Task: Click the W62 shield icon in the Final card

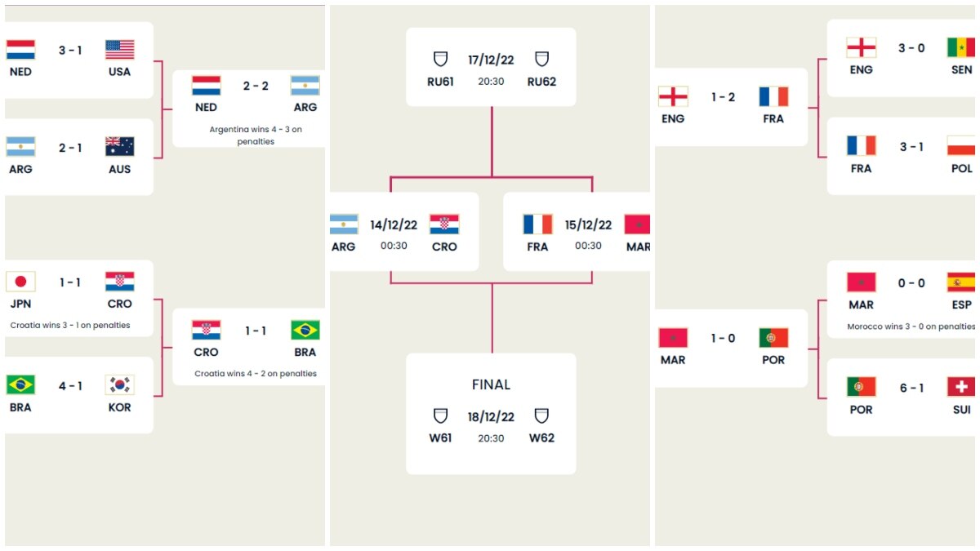Action: [541, 415]
